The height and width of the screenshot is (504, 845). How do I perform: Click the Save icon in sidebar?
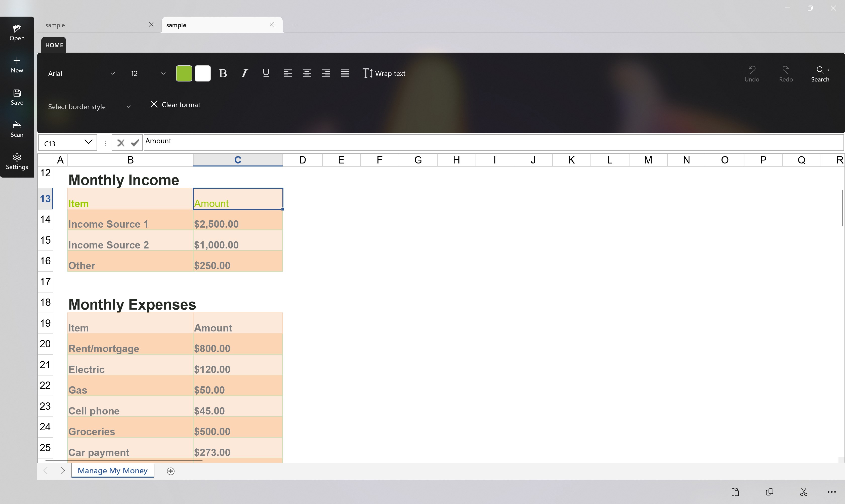17,93
